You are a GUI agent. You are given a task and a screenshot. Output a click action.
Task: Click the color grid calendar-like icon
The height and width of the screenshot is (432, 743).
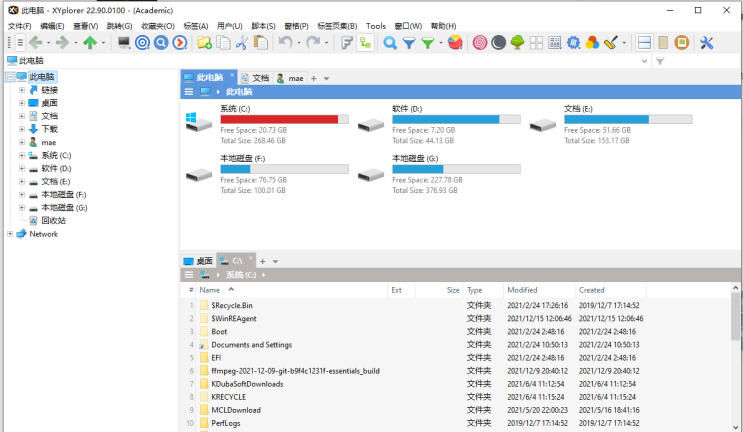pyautogui.click(x=554, y=43)
